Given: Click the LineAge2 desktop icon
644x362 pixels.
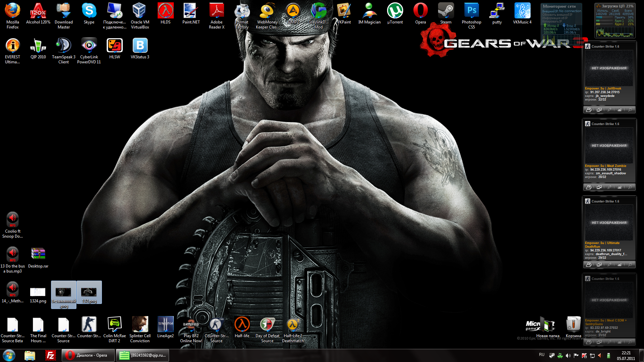Looking at the screenshot, I should [166, 327].
